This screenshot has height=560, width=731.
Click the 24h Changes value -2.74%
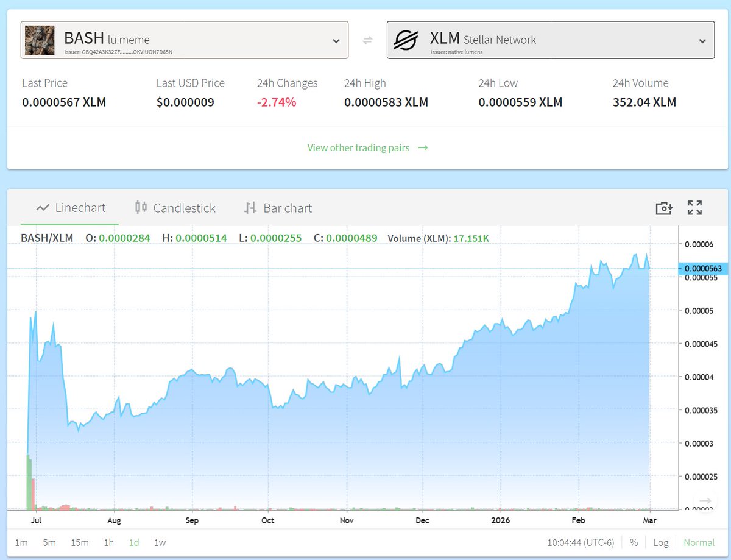pyautogui.click(x=277, y=102)
